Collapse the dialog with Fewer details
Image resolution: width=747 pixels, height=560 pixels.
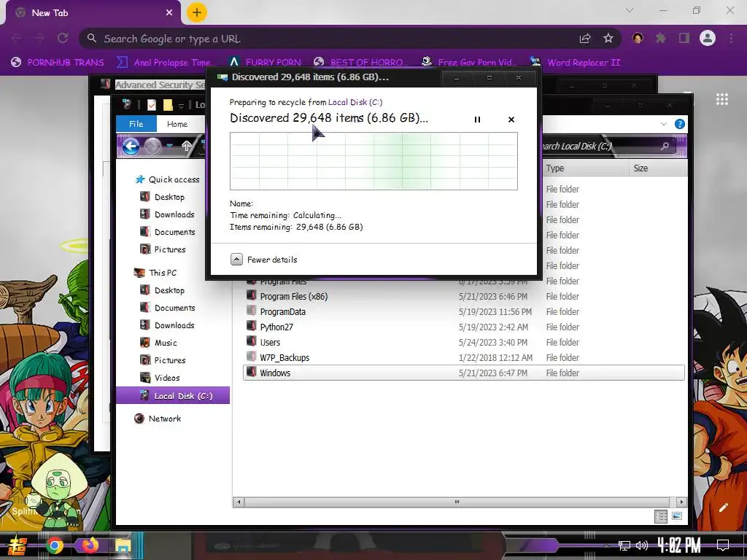(264, 260)
